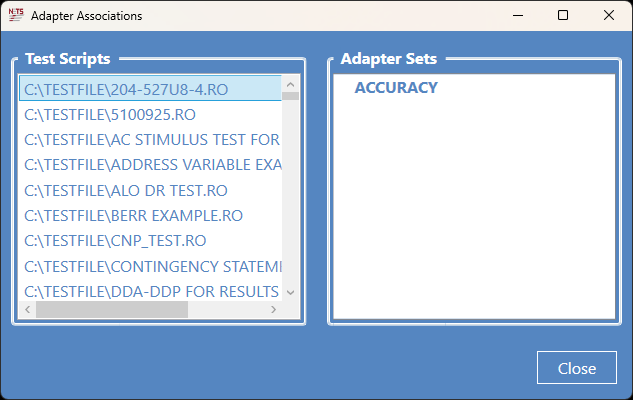Click the scroll up arrow in Test Scripts
This screenshot has height=400, width=633.
(x=290, y=84)
